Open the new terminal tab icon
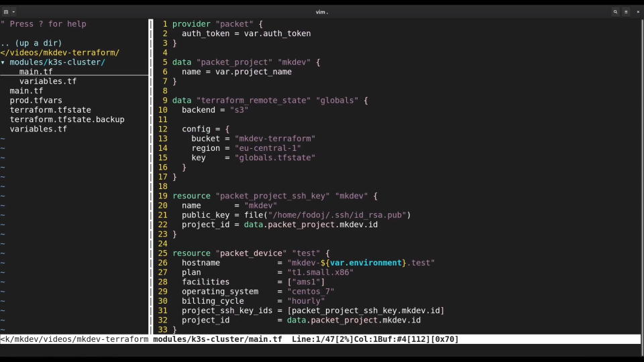The height and width of the screenshot is (362, 644). click(6, 12)
